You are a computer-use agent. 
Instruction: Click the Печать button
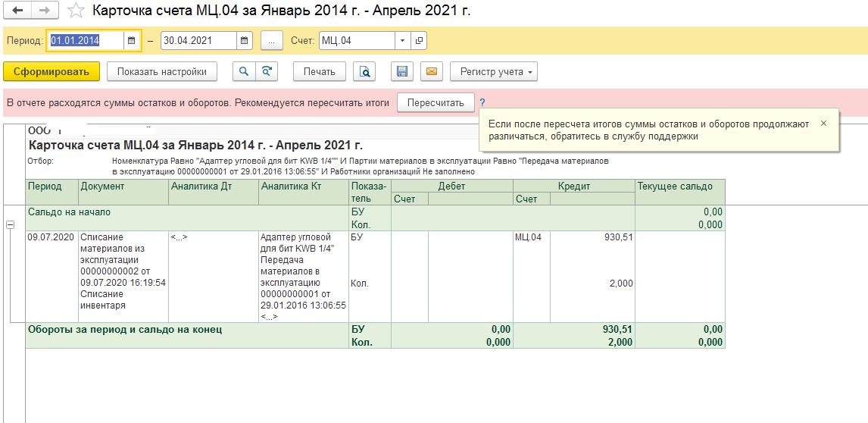pyautogui.click(x=320, y=71)
